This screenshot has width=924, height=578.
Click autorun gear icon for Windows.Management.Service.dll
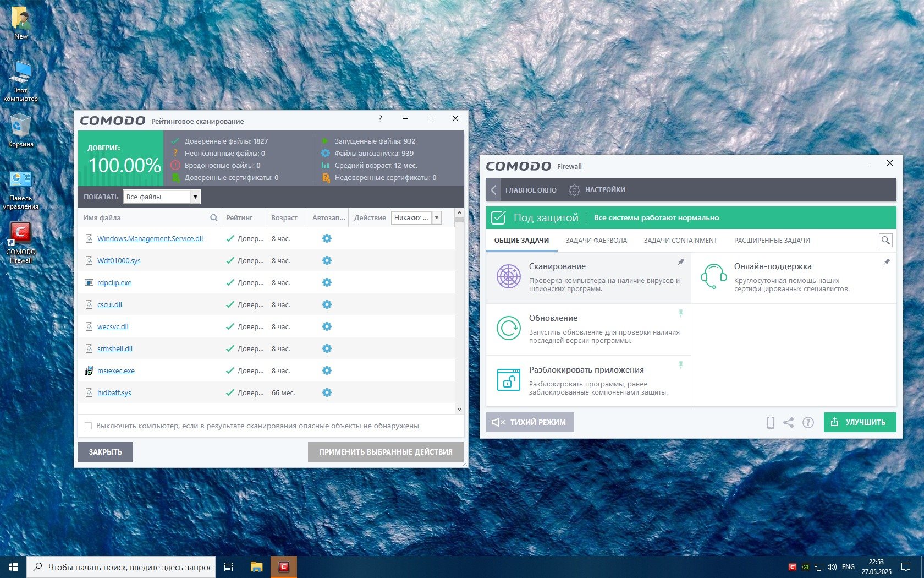(x=327, y=238)
